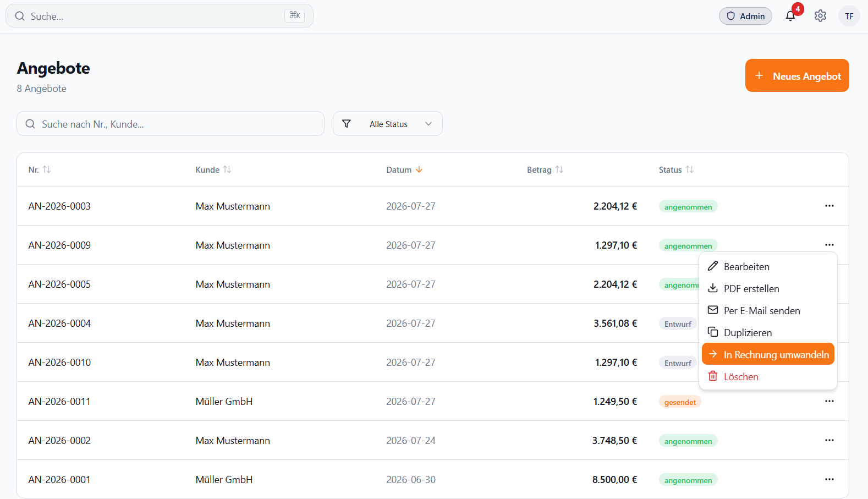Choose Bearbeiten in the context menu
Viewport: 868px width, 499px height.
[x=768, y=266]
